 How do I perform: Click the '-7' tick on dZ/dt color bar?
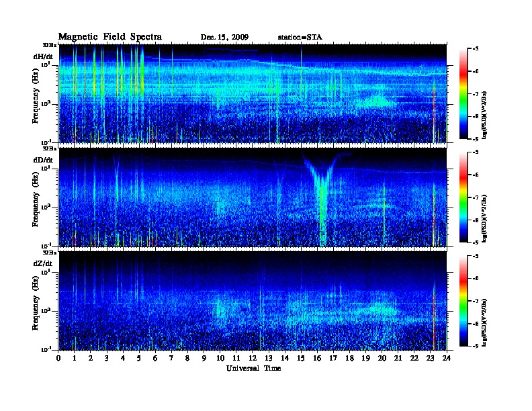[476, 301]
